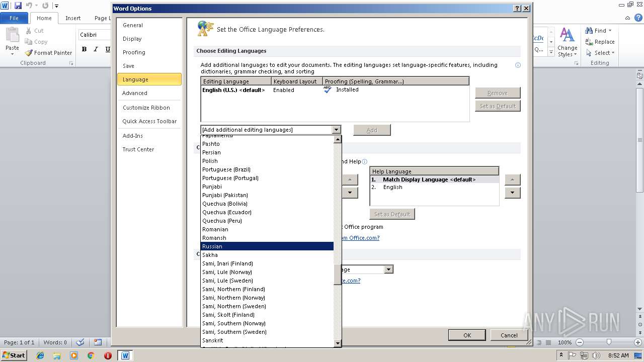Select Portuguese (Brazil) in the list

coord(267,169)
